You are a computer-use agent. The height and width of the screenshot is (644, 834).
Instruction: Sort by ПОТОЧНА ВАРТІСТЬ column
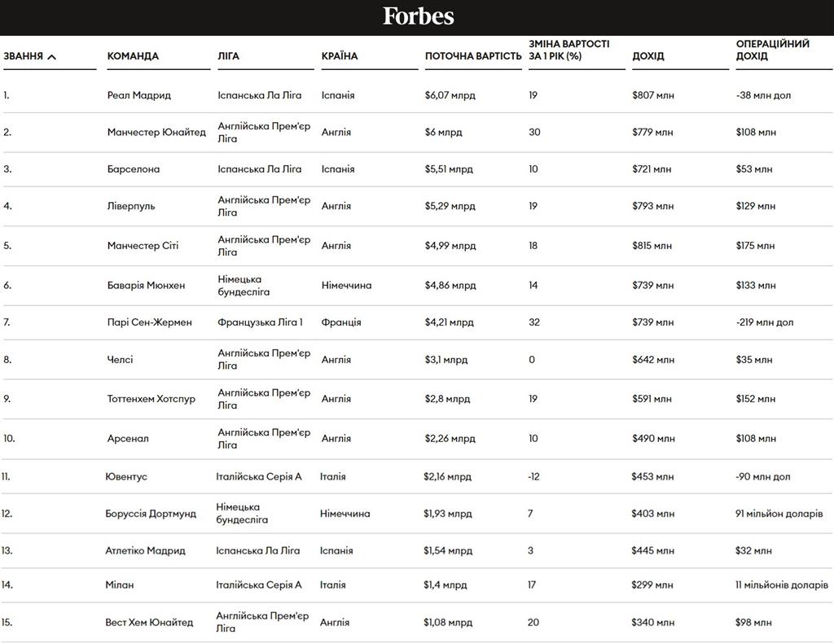pyautogui.click(x=472, y=56)
